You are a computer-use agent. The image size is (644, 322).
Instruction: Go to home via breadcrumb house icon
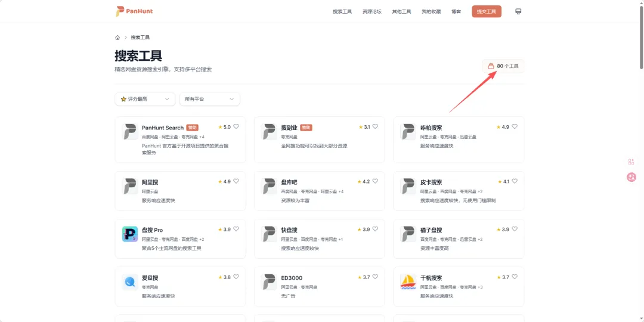[x=117, y=38]
